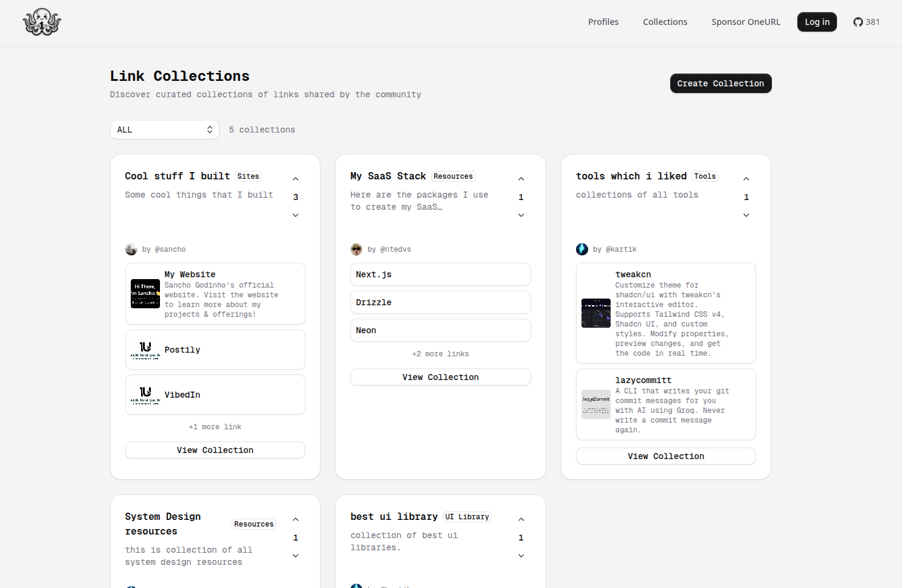The image size is (902, 588).
Task: Click the OneURL octopus logo
Action: (x=42, y=22)
